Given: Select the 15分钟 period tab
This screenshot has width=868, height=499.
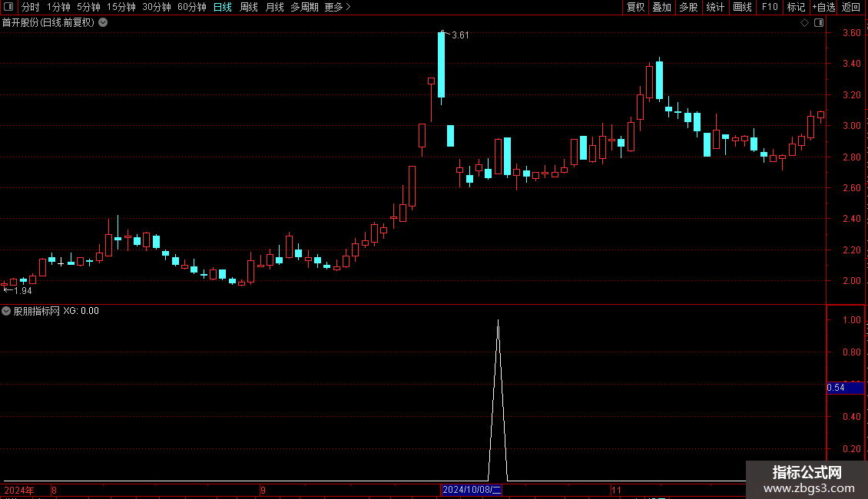Looking at the screenshot, I should 121,7.
